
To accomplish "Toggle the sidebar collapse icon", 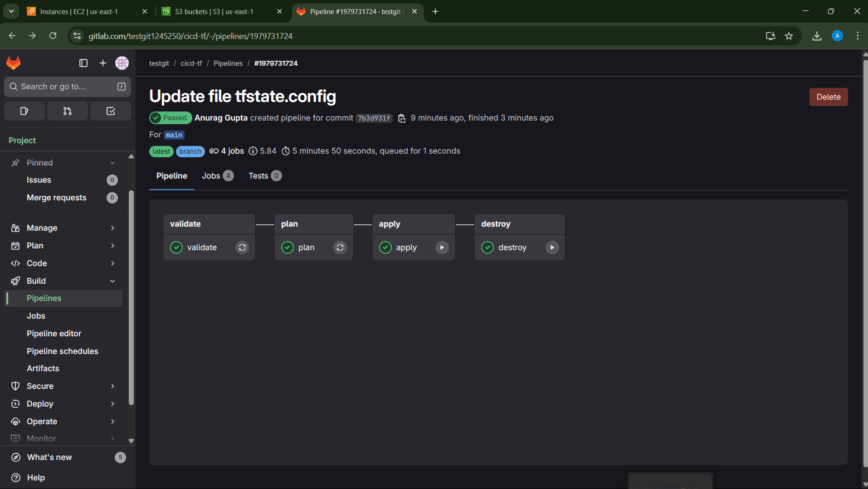I will click(83, 63).
